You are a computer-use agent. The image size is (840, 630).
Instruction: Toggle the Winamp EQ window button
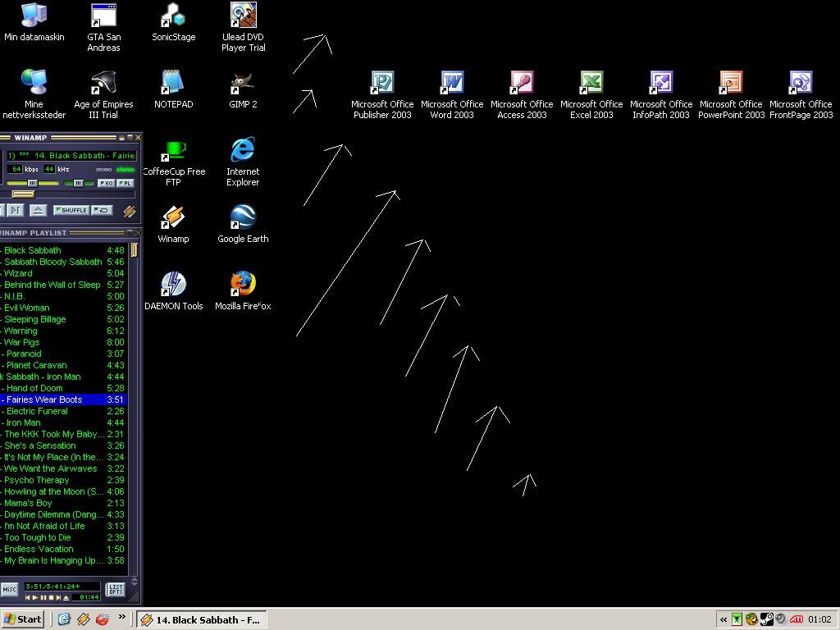click(x=105, y=183)
